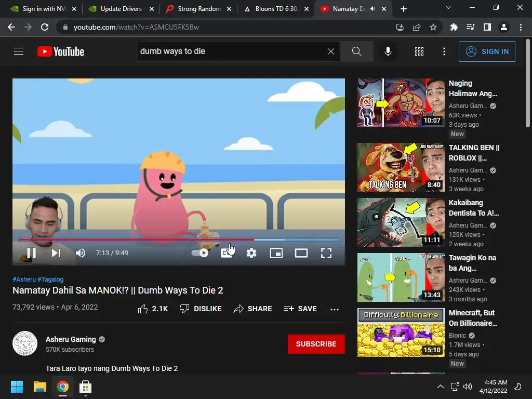Close the Bloons TD 6 tab
The height and width of the screenshot is (399, 532).
click(x=307, y=9)
